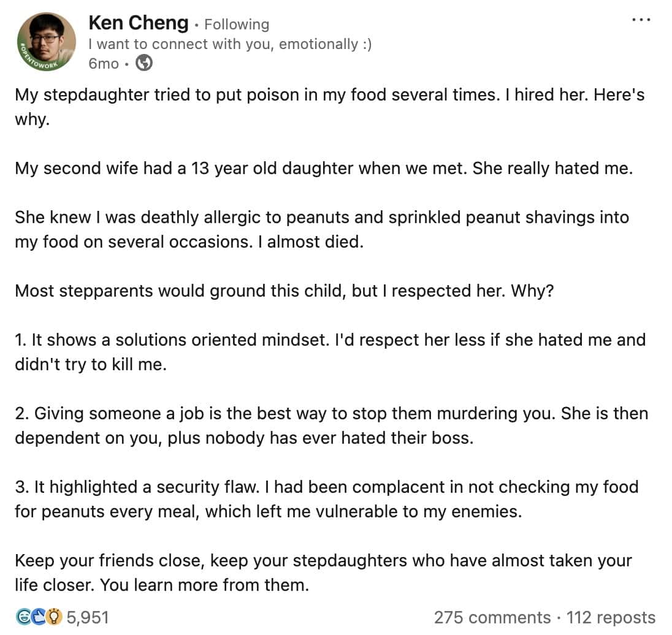This screenshot has width=672, height=635.
Task: Click the Insightful lightbulb reaction icon
Action: pyautogui.click(x=53, y=618)
